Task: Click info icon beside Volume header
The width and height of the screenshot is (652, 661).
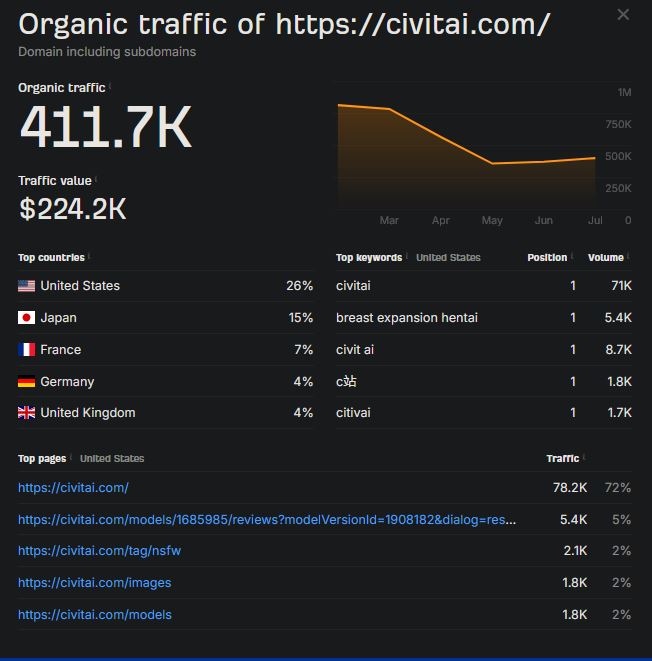Action: 628,256
